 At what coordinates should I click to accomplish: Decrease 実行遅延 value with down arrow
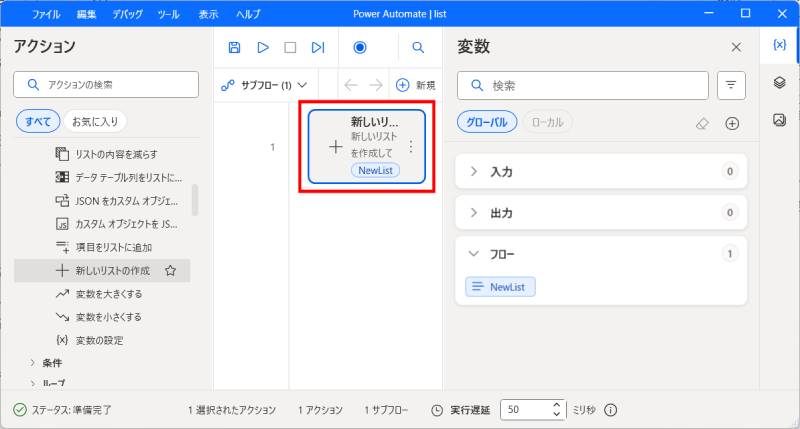pyautogui.click(x=557, y=414)
